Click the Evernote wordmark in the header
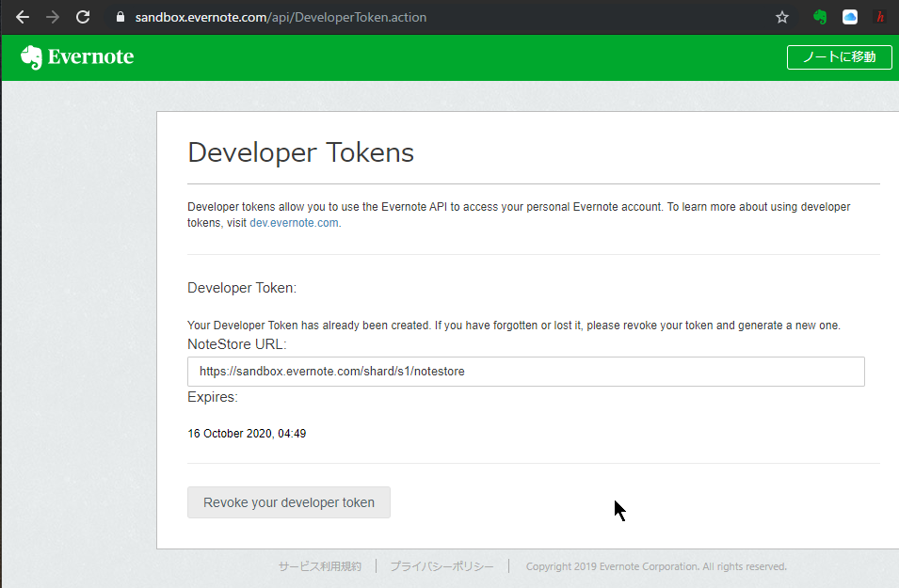The width and height of the screenshot is (899, 588). (90, 56)
